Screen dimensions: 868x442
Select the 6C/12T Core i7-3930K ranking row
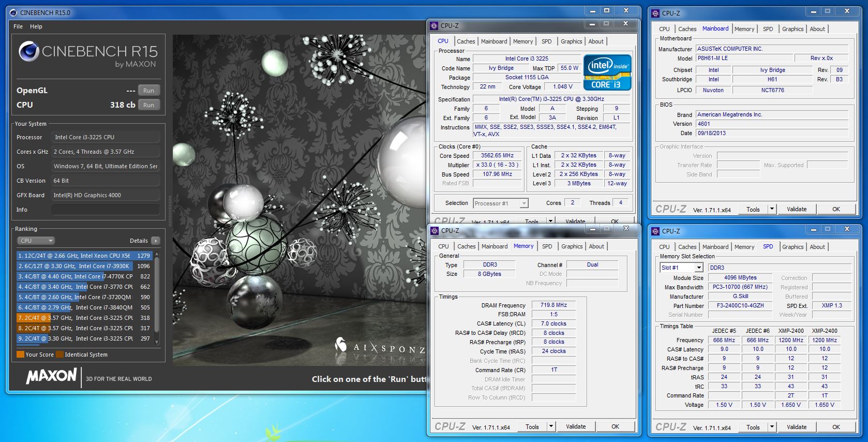(84, 266)
